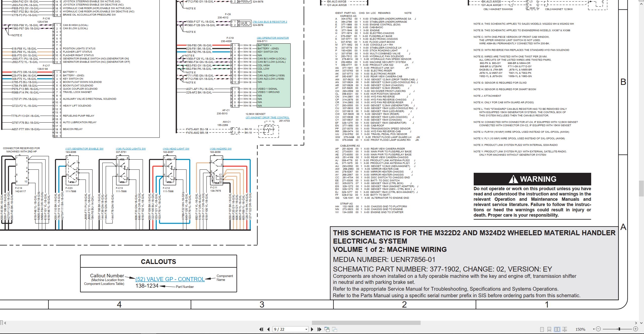
Task: Click NOTE K cab guard text
Action: 503,103
